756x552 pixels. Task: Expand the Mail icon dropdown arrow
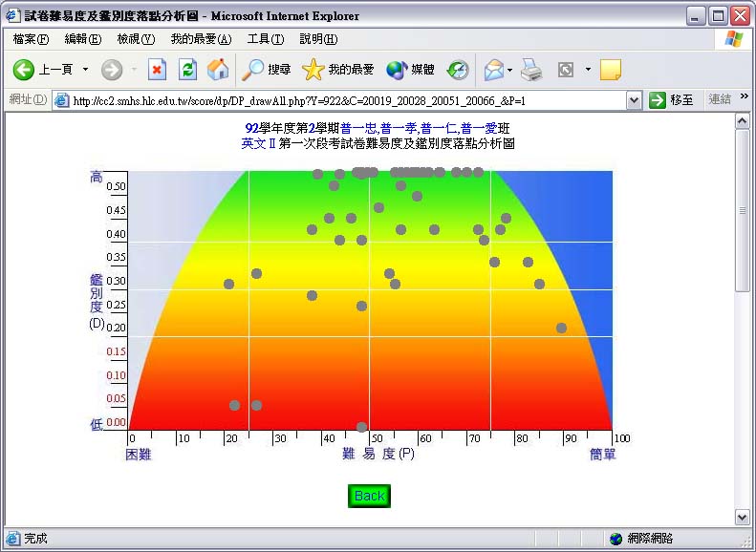point(510,70)
